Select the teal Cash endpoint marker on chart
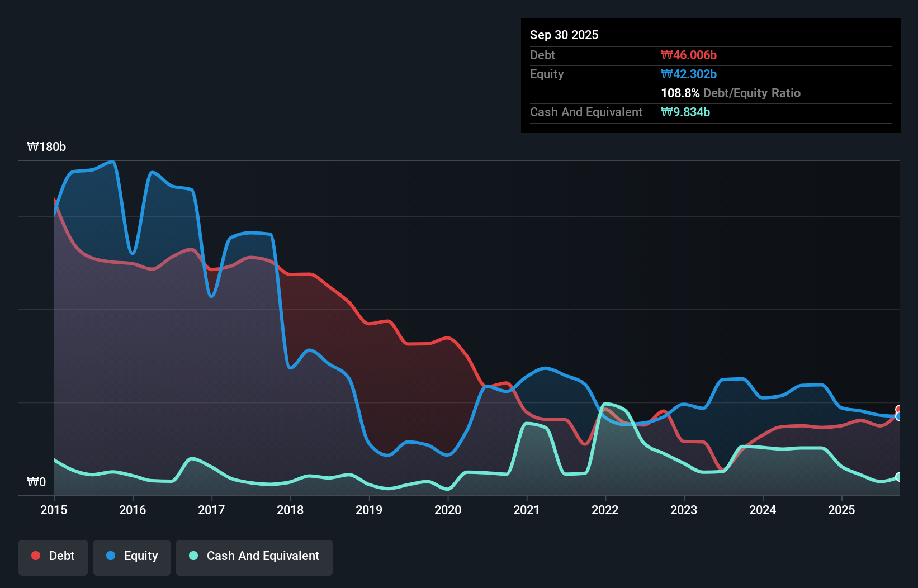 point(900,477)
